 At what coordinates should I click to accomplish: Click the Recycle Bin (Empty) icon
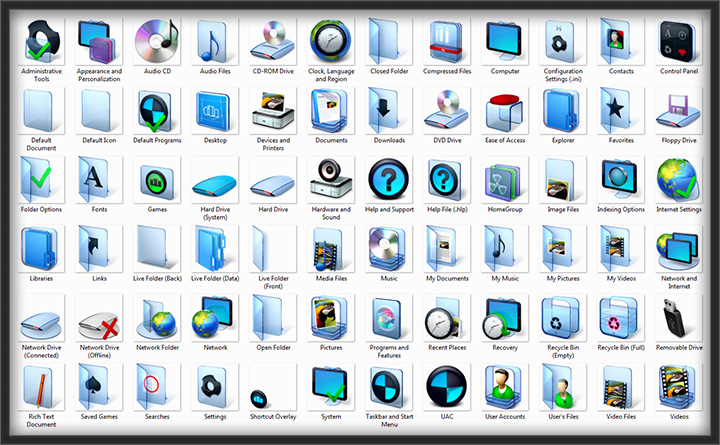pyautogui.click(x=562, y=319)
